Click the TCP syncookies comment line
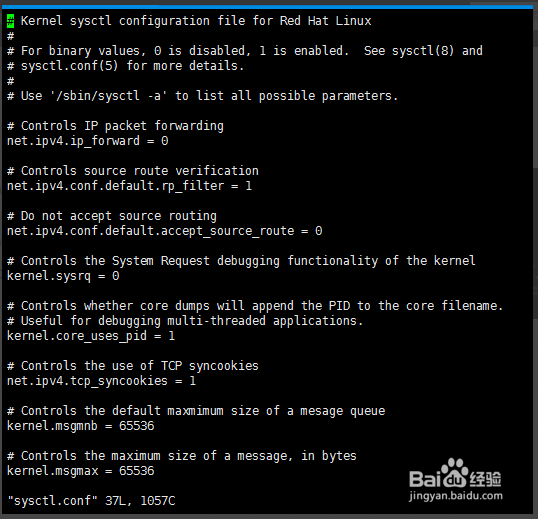This screenshot has height=519, width=538. [133, 366]
